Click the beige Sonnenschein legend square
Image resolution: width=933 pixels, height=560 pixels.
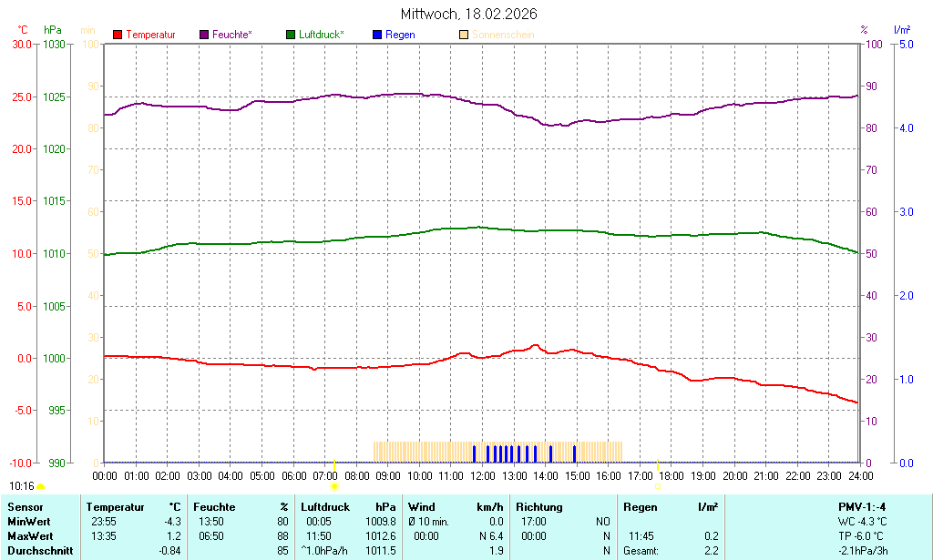click(x=464, y=35)
